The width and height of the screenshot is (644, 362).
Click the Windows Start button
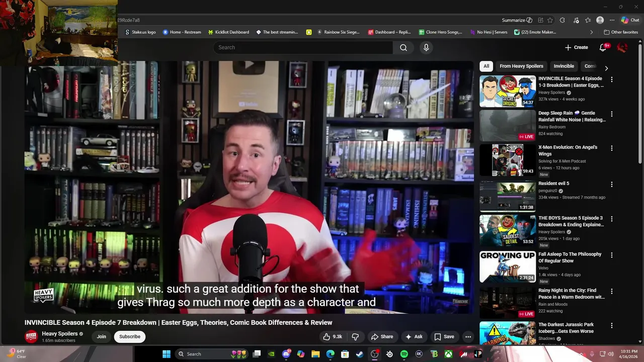click(167, 354)
